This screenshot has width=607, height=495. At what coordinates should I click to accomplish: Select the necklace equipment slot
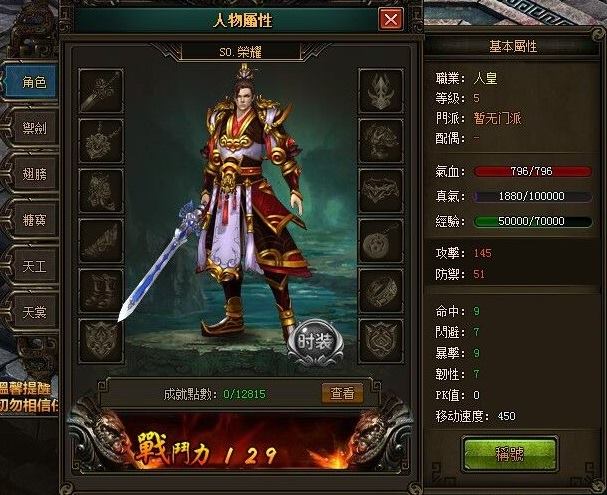[101, 141]
